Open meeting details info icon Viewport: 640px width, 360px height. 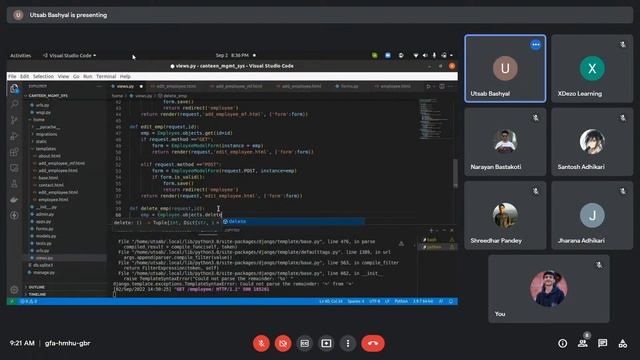(x=562, y=343)
